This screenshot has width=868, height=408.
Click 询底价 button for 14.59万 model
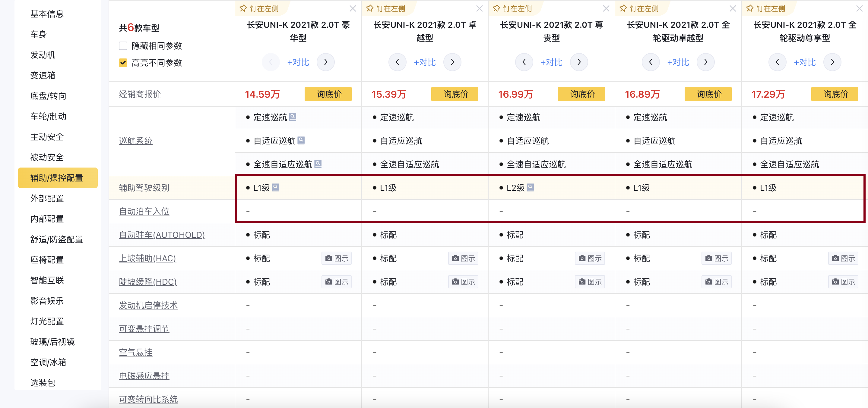point(328,94)
